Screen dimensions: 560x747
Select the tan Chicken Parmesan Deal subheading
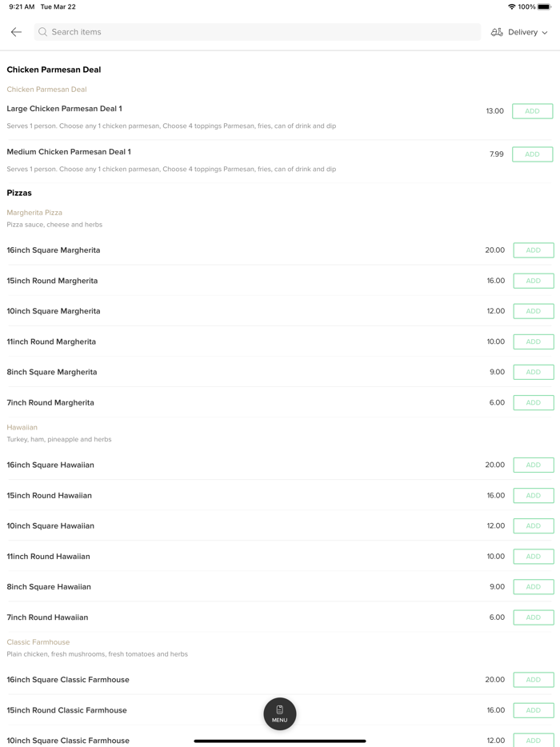pyautogui.click(x=46, y=89)
